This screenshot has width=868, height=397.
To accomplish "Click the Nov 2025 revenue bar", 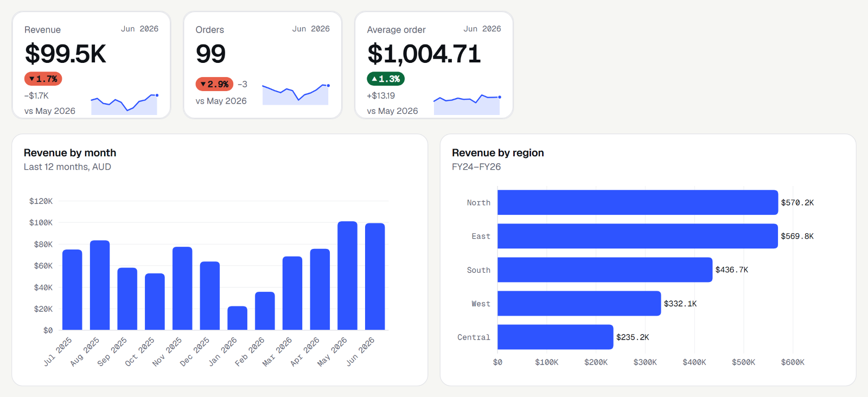I will click(182, 288).
